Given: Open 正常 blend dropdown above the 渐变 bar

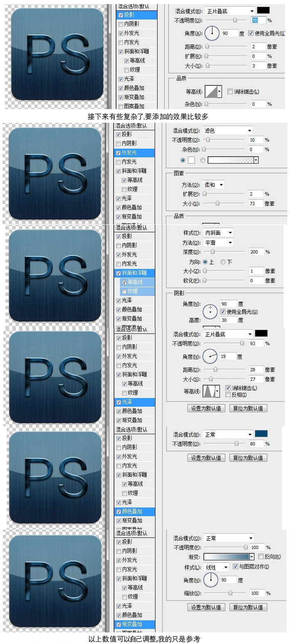Looking at the screenshot, I should [229, 538].
